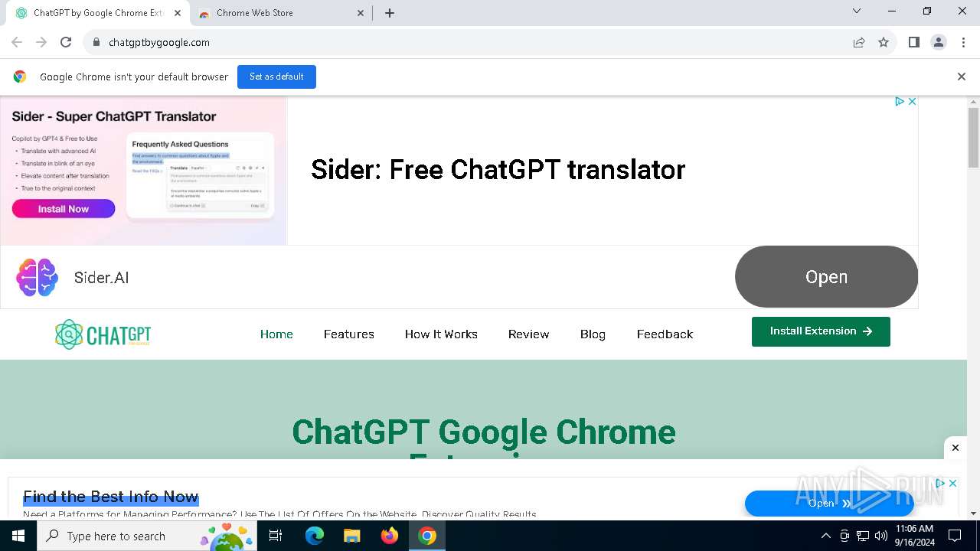This screenshot has height=551, width=980.
Task: Go to Home in site navigation
Action: (276, 334)
